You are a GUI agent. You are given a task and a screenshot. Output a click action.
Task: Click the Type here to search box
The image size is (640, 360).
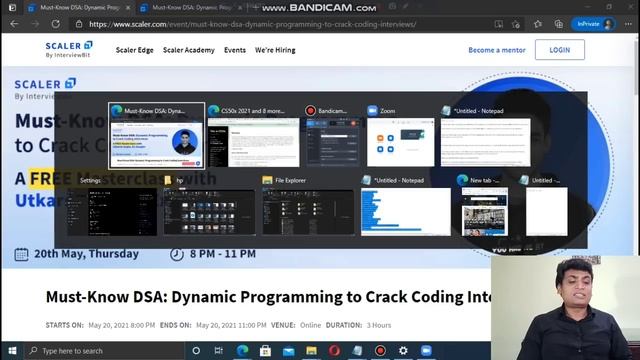[104, 351]
